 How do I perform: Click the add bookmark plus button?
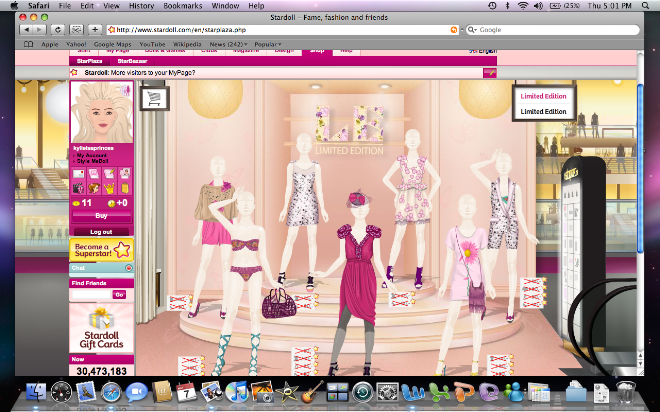click(95, 29)
